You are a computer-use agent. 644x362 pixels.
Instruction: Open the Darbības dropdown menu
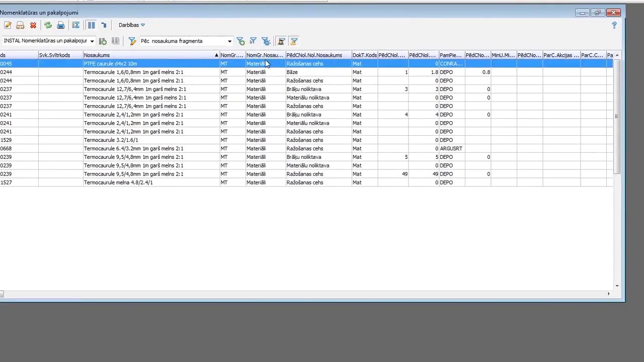coord(132,25)
